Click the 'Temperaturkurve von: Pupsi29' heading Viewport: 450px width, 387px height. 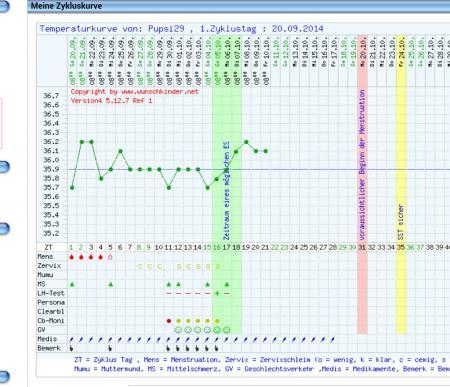[112, 29]
